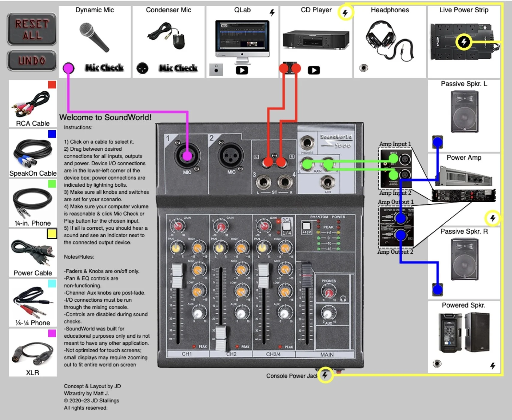This screenshot has width=512, height=420.
Task: Click the lightning icon on the Powered Spkr. box
Action: 493,366
